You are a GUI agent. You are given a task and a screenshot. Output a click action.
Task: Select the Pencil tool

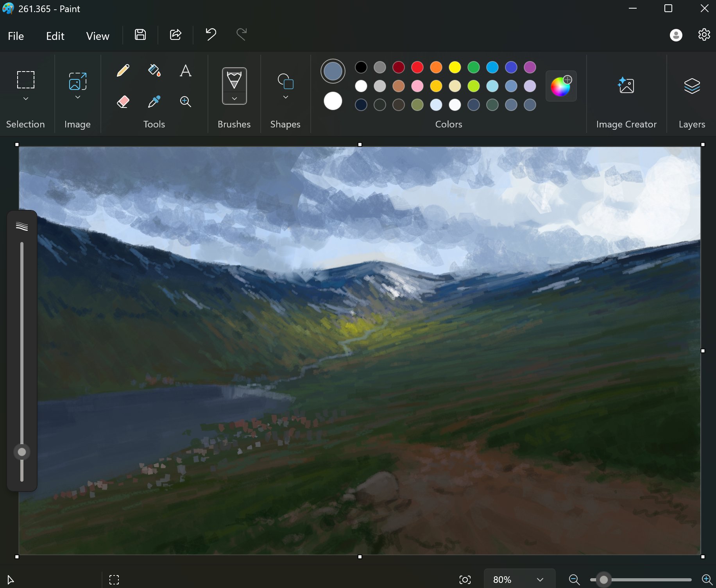click(x=123, y=71)
